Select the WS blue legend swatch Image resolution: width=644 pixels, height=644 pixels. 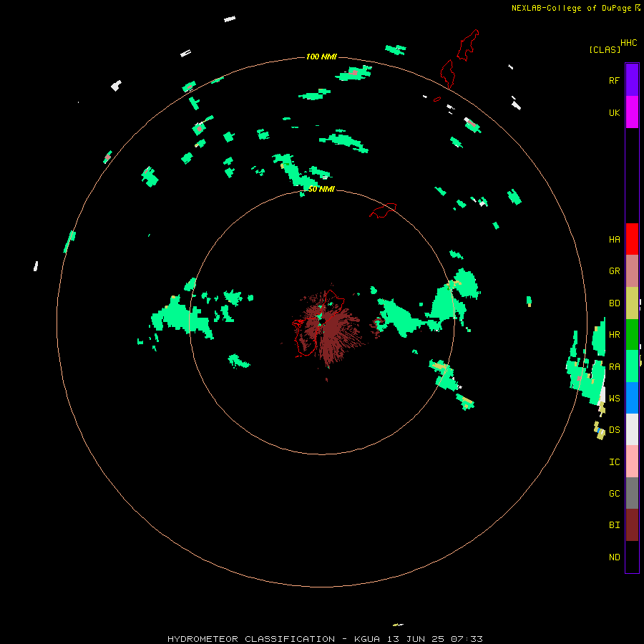pyautogui.click(x=632, y=398)
